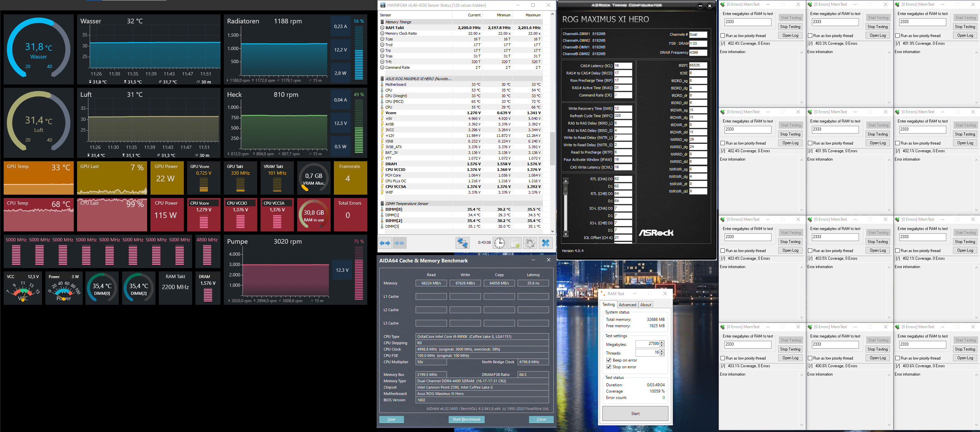The image size is (980, 432).
Task: Click the Wasser temperature gauge widget
Action: point(38,49)
